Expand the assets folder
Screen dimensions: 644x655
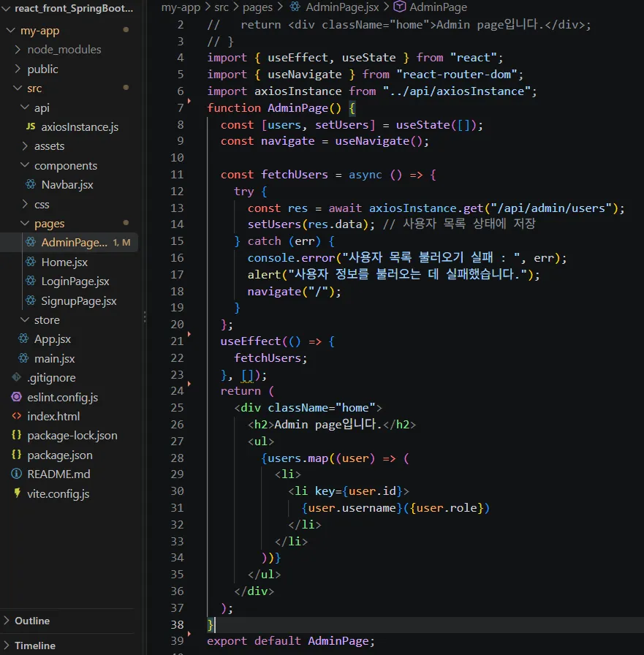25,145
